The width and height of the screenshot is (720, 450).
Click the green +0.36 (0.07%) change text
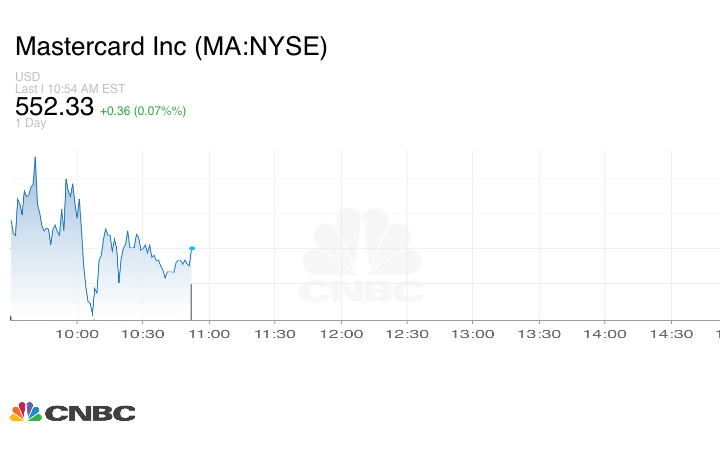143,110
